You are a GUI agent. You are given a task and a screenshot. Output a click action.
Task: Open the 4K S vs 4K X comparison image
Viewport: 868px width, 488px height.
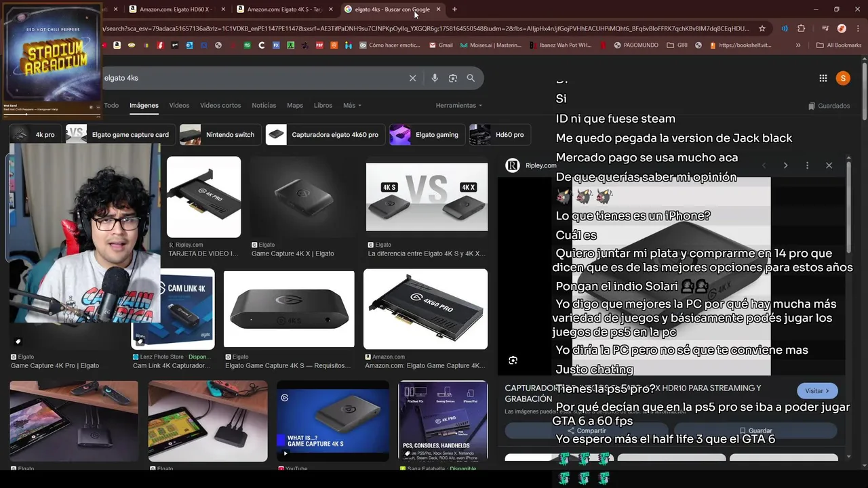click(427, 197)
